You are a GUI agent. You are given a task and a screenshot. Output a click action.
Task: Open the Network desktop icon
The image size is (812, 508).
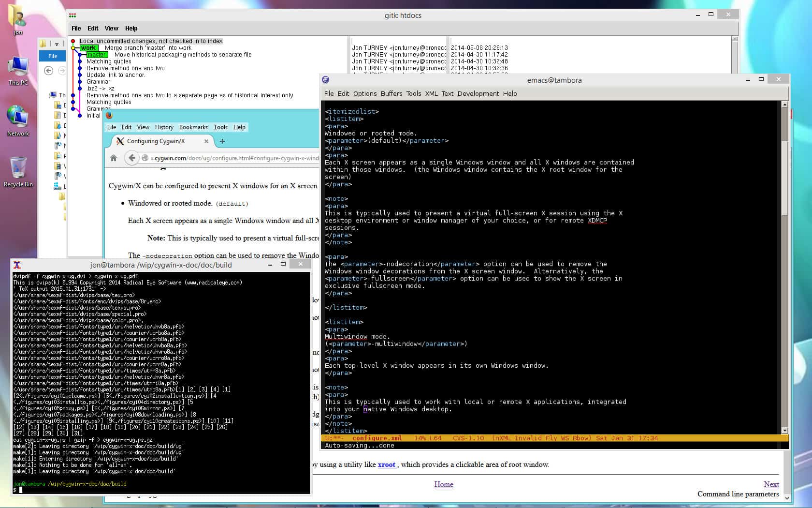click(18, 121)
